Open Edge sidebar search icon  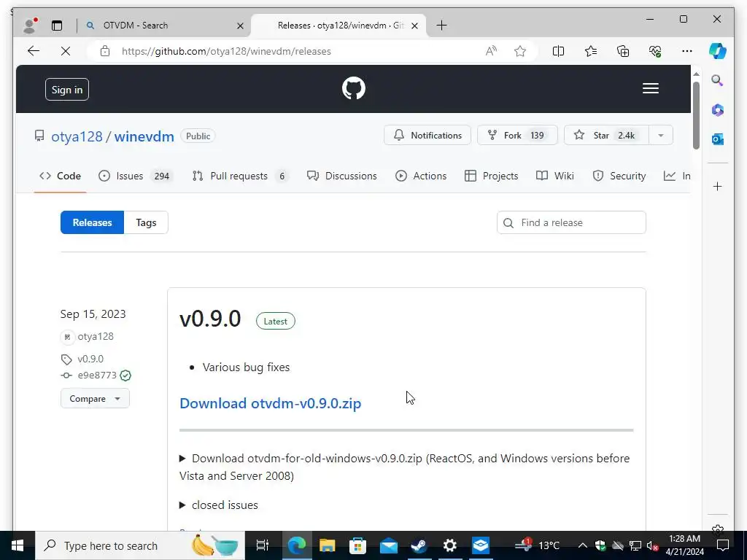(718, 80)
